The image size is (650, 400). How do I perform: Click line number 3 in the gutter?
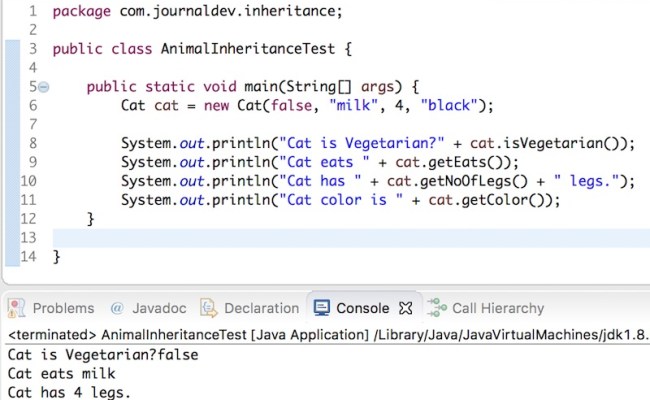point(33,49)
